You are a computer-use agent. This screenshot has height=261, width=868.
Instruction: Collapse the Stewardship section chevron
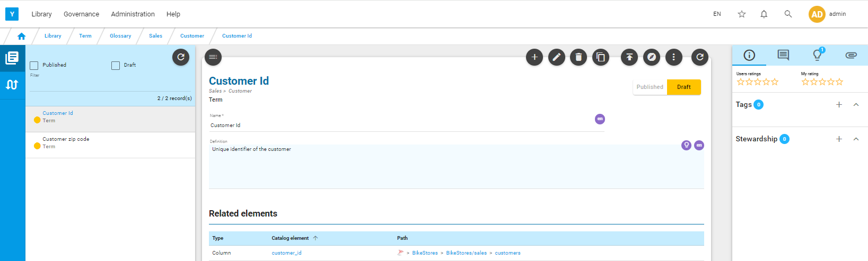click(856, 139)
